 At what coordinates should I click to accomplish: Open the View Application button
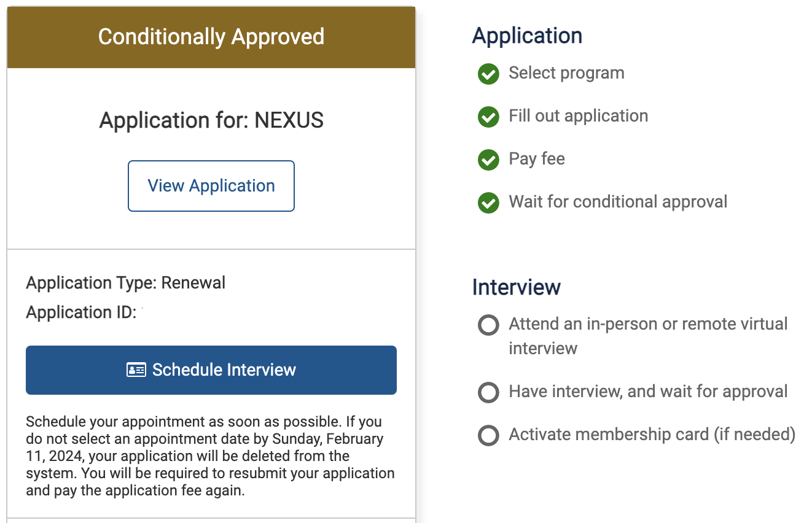click(211, 186)
